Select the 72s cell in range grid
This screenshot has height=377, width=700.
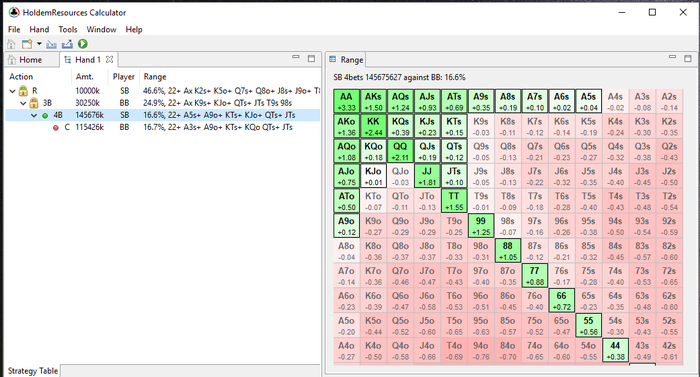pyautogui.click(x=669, y=276)
